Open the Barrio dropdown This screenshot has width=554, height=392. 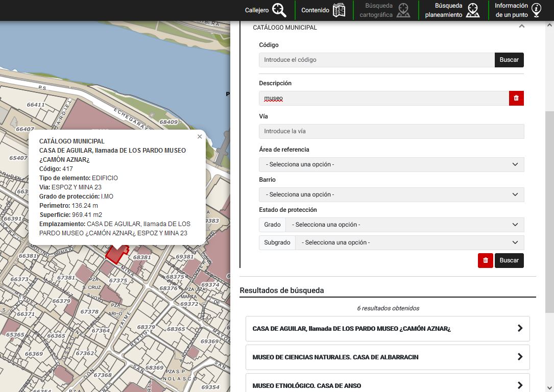click(x=391, y=194)
